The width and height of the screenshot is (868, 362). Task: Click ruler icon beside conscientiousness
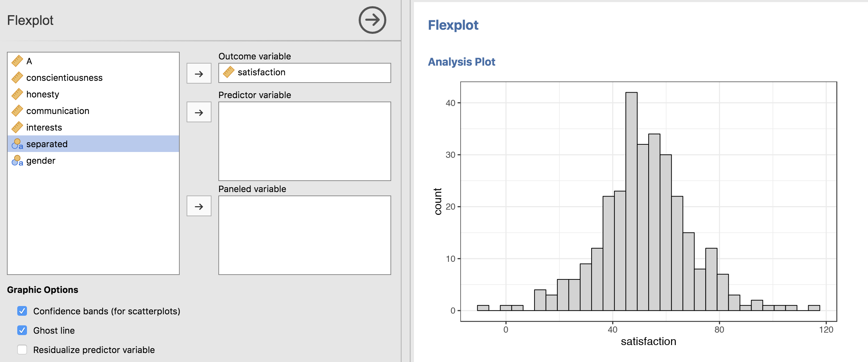coord(17,78)
